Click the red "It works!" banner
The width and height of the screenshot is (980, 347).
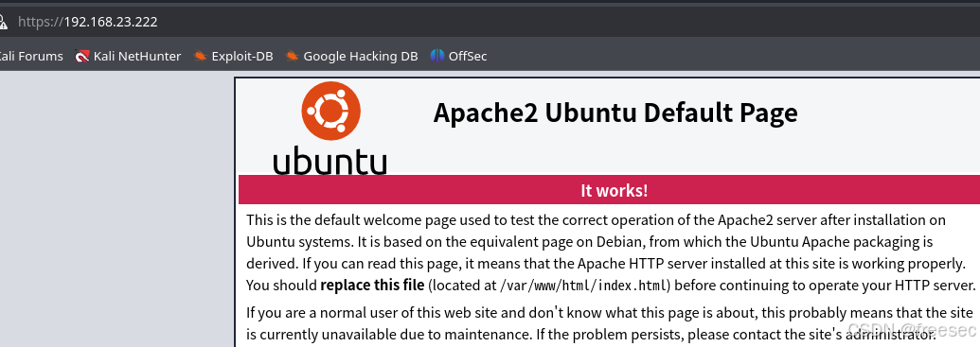(x=610, y=190)
